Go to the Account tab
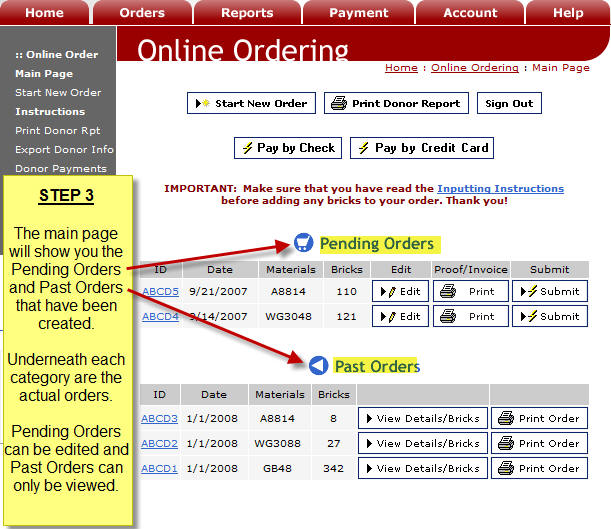Screen dimensions: 611x529 470,13
